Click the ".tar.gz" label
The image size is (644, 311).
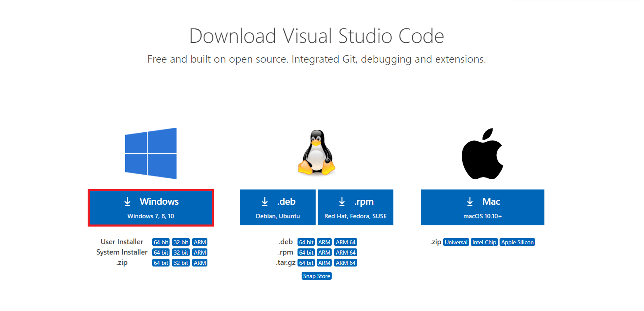[286, 262]
